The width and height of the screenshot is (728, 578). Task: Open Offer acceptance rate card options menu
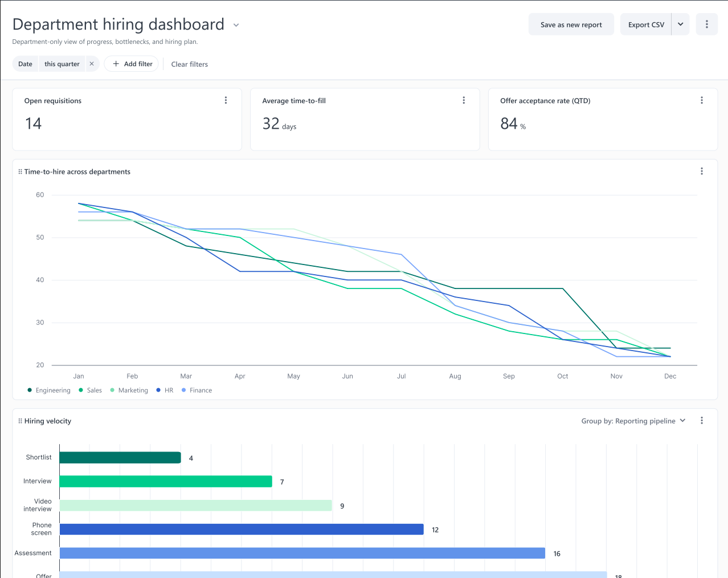(x=701, y=100)
